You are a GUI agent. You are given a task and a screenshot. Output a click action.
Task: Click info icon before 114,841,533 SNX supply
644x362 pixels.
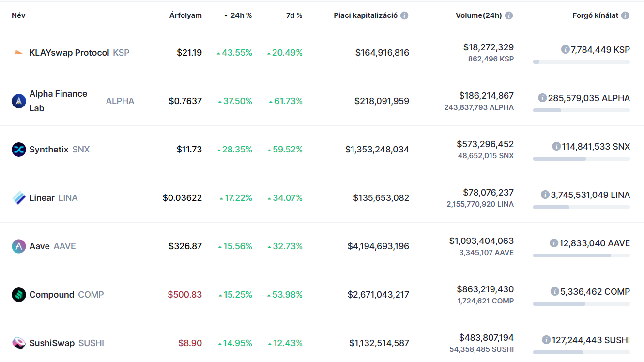[x=556, y=146]
